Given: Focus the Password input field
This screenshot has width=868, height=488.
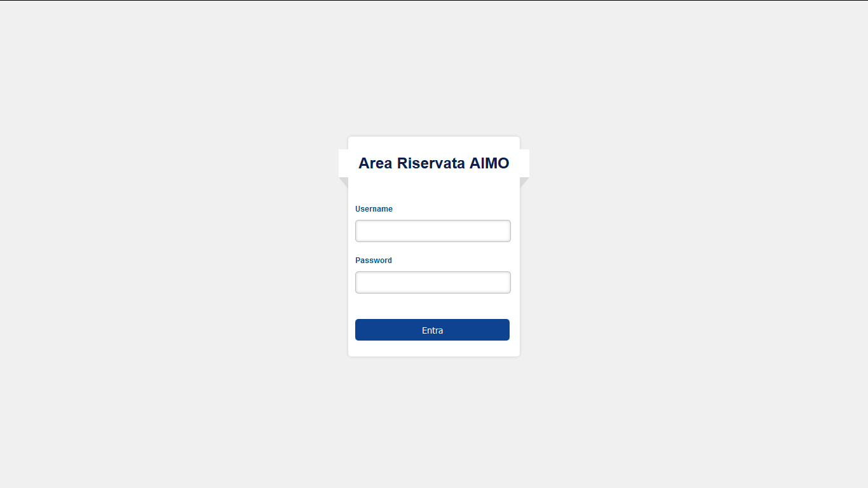Looking at the screenshot, I should click(433, 282).
